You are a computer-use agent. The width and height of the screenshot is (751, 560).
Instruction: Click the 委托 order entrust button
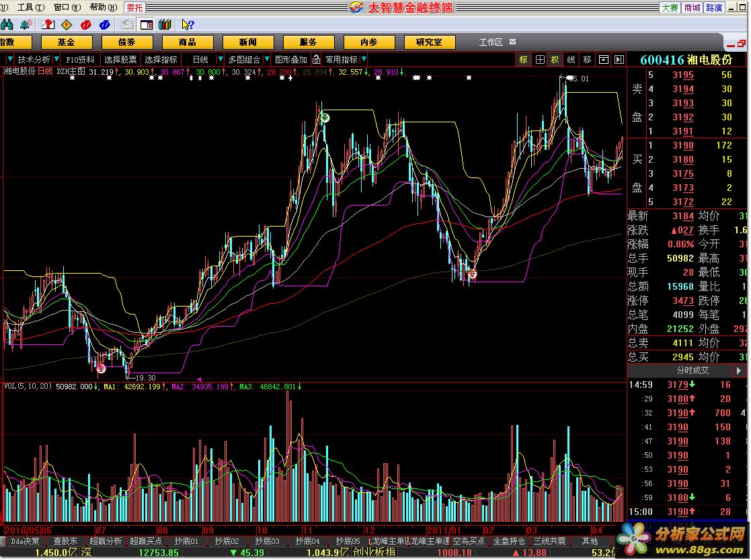point(134,7)
